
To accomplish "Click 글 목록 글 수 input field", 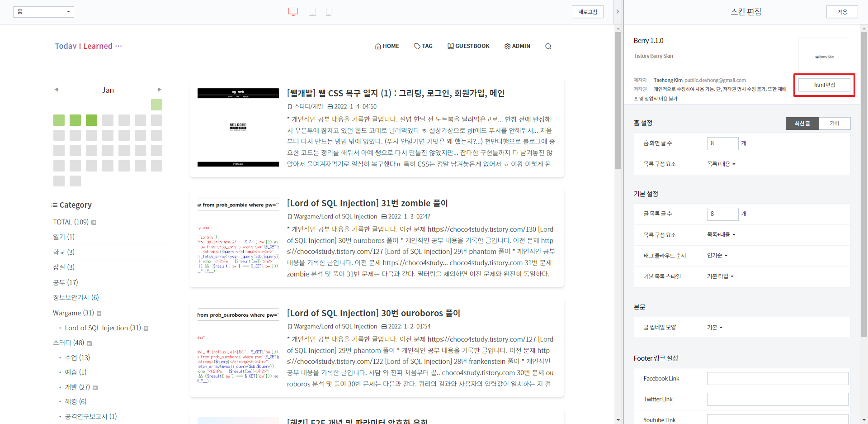I will [722, 214].
